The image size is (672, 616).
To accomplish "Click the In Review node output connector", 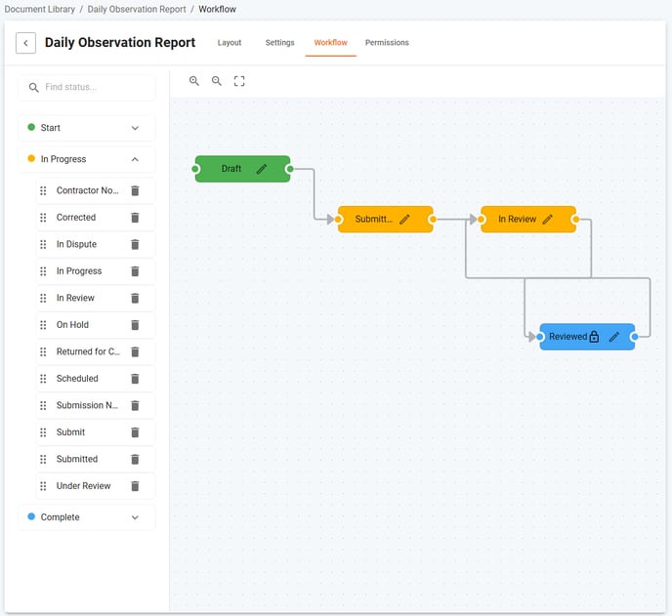I will 576,220.
